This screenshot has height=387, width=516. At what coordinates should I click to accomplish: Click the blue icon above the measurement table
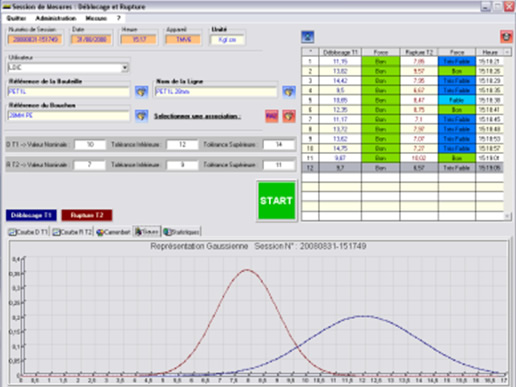308,37
